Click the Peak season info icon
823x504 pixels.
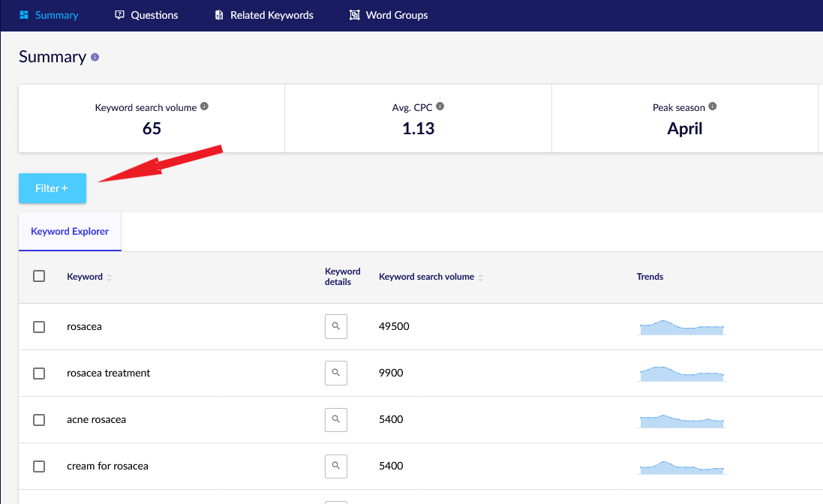[x=713, y=106]
